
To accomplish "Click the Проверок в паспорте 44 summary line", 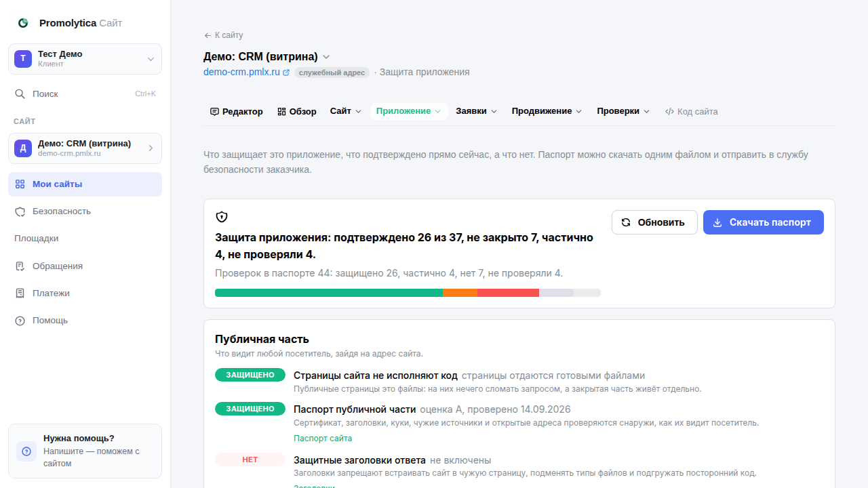I will 389,273.
